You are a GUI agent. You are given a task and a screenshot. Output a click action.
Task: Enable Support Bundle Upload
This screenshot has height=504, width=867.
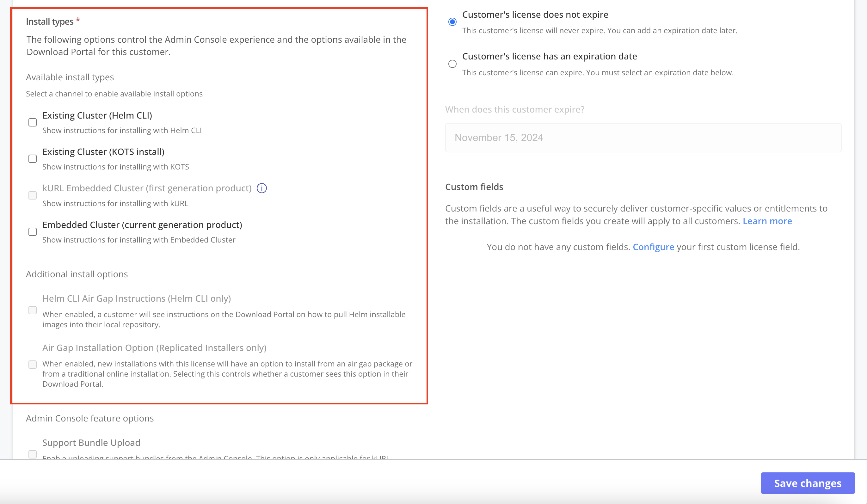click(x=32, y=454)
